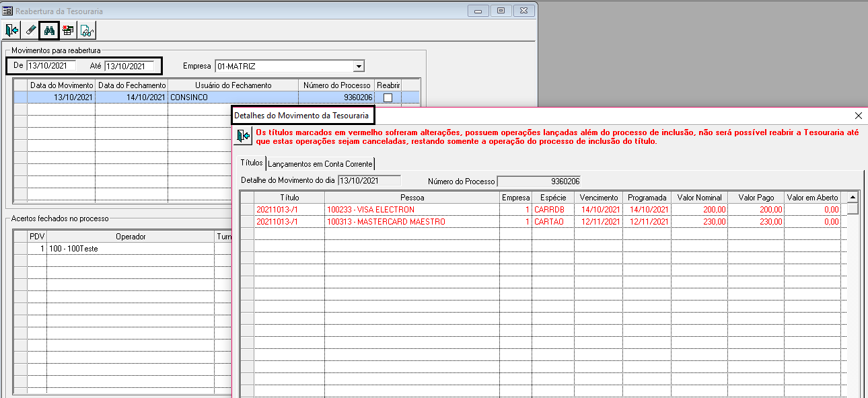Switch to the Títulos tab
The image size is (868, 398).
point(252,163)
